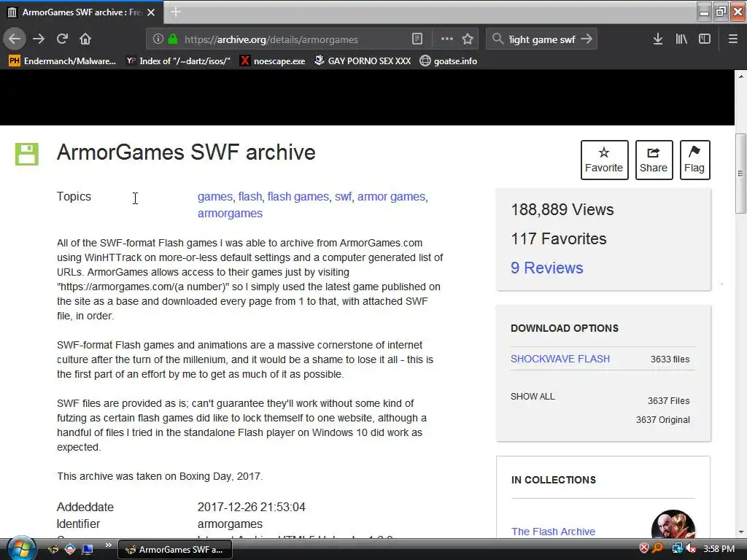
Task: Close the ArmorGames SWF archive tab
Action: [151, 12]
